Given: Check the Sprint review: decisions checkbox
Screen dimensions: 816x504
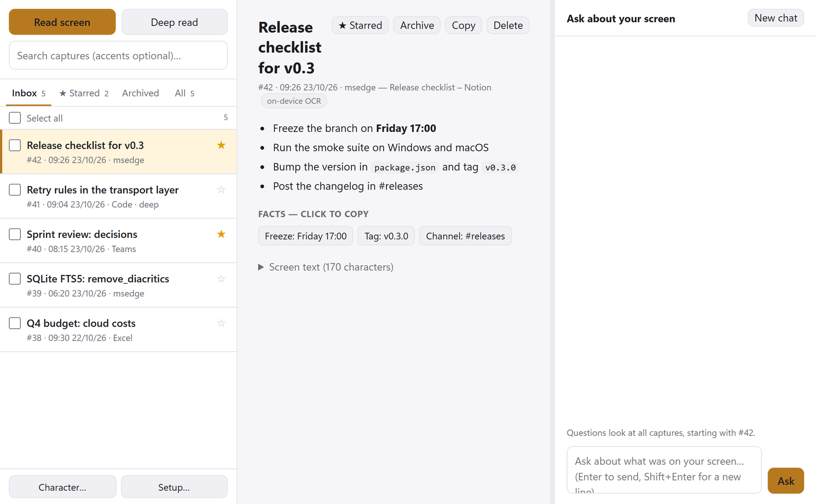Looking at the screenshot, I should 15,234.
